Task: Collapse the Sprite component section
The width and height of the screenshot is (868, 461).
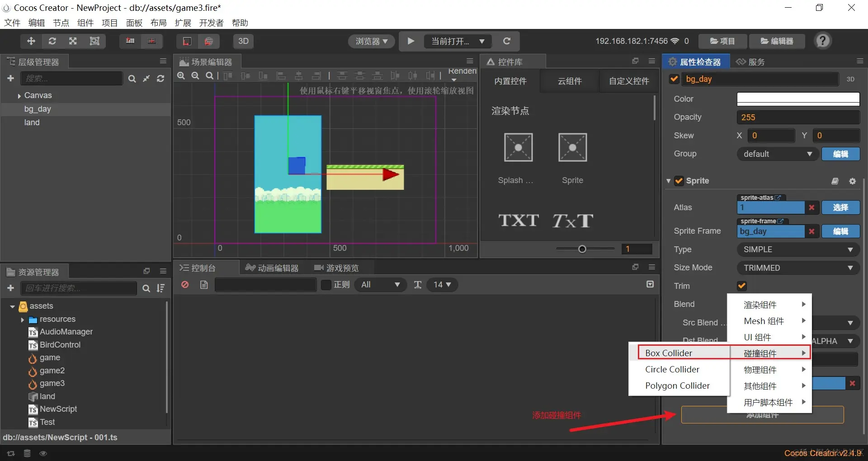Action: [x=668, y=181]
